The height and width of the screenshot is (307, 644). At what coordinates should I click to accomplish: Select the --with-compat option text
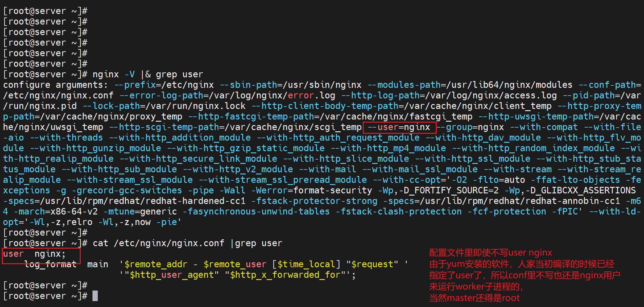(544, 127)
